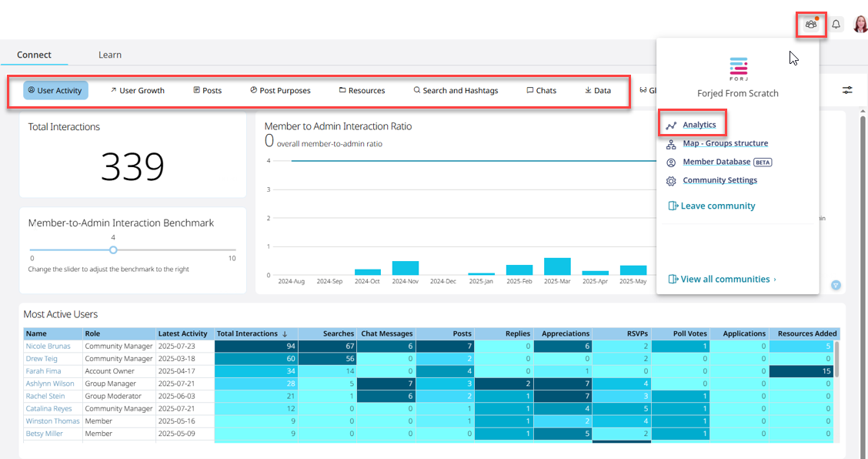
Task: Click the 2024-Nov bar in the chart
Action: [x=406, y=268]
